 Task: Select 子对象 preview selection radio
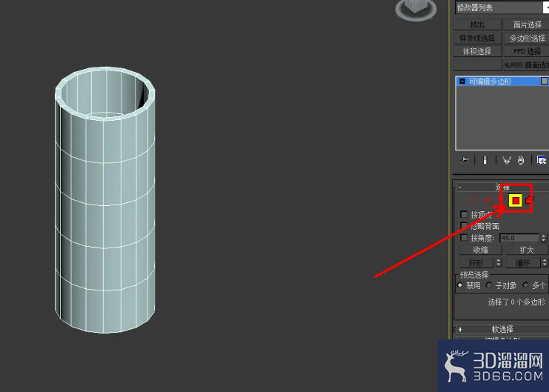[x=489, y=285]
